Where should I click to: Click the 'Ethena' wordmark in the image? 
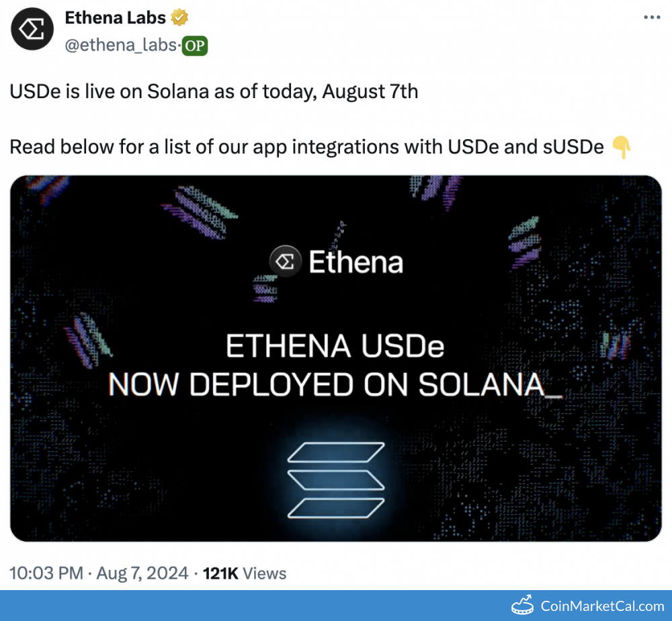(x=355, y=261)
